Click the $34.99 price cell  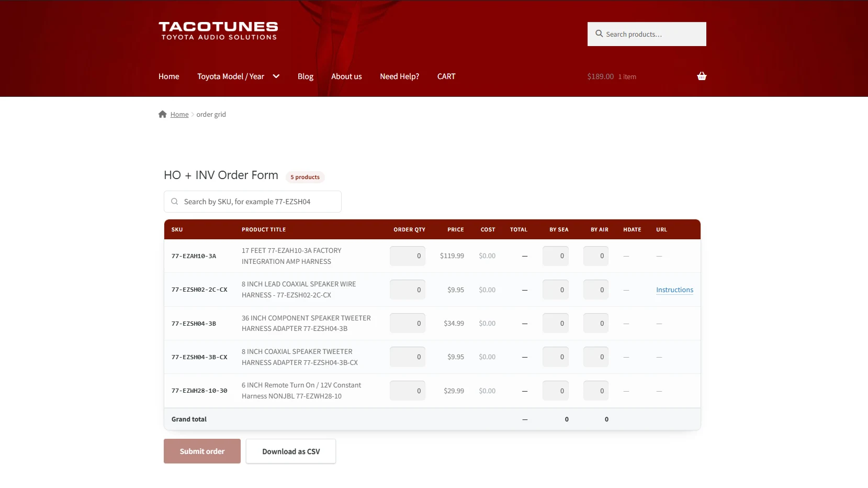click(454, 324)
